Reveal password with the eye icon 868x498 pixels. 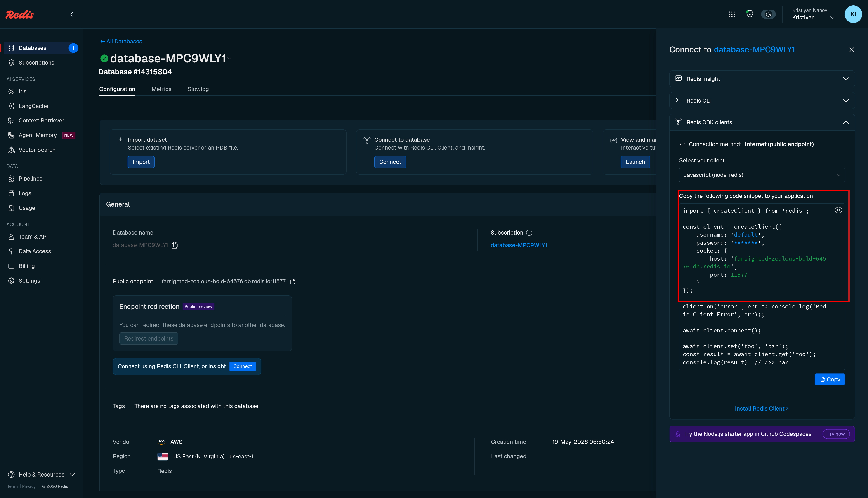pyautogui.click(x=838, y=210)
